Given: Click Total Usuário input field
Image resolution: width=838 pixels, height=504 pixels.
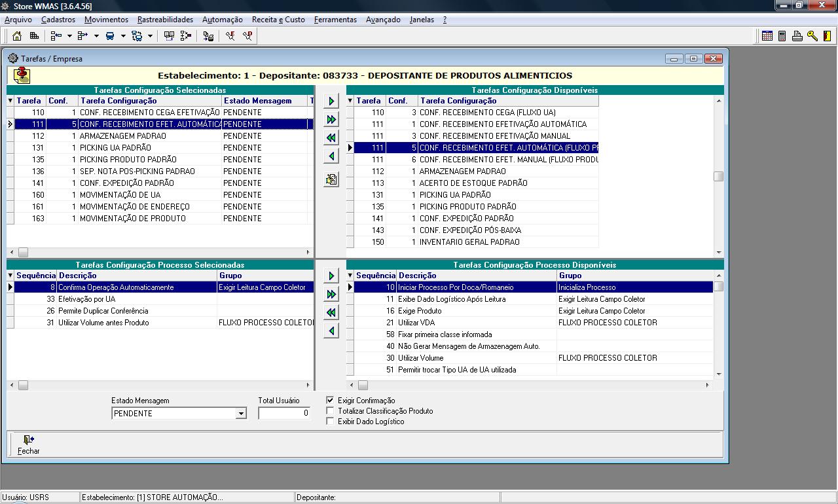Looking at the screenshot, I should [x=284, y=413].
